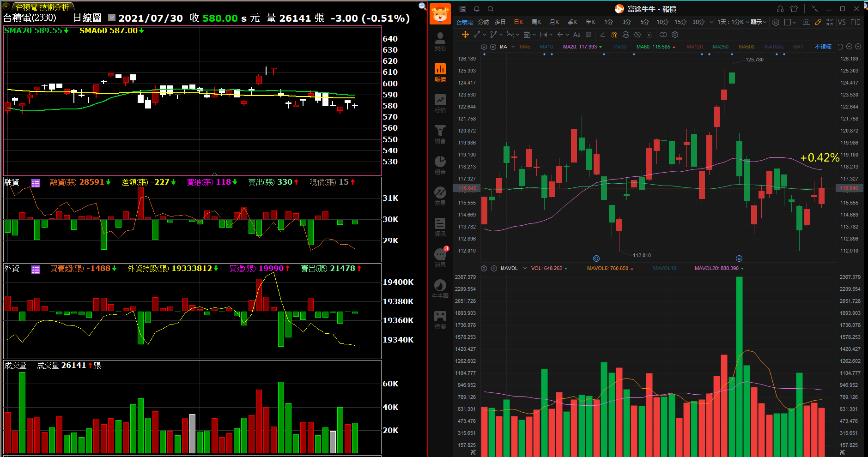Toggle MA30 indicator line
This screenshot has width=868, height=457.
coord(620,47)
